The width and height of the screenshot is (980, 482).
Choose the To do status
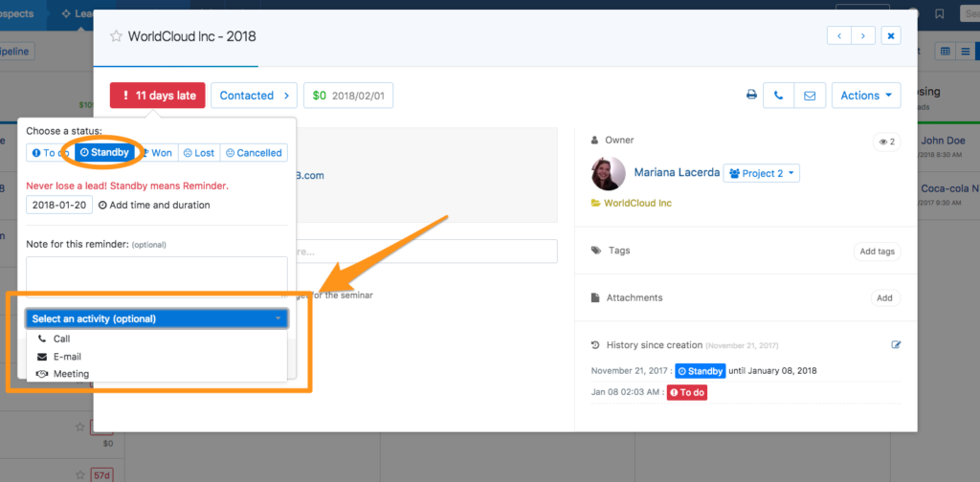[51, 152]
